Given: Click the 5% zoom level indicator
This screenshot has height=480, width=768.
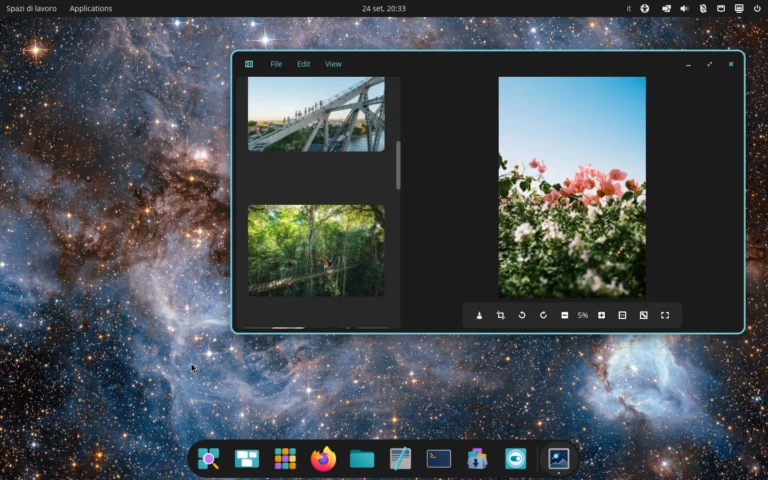Looking at the screenshot, I should (x=583, y=315).
